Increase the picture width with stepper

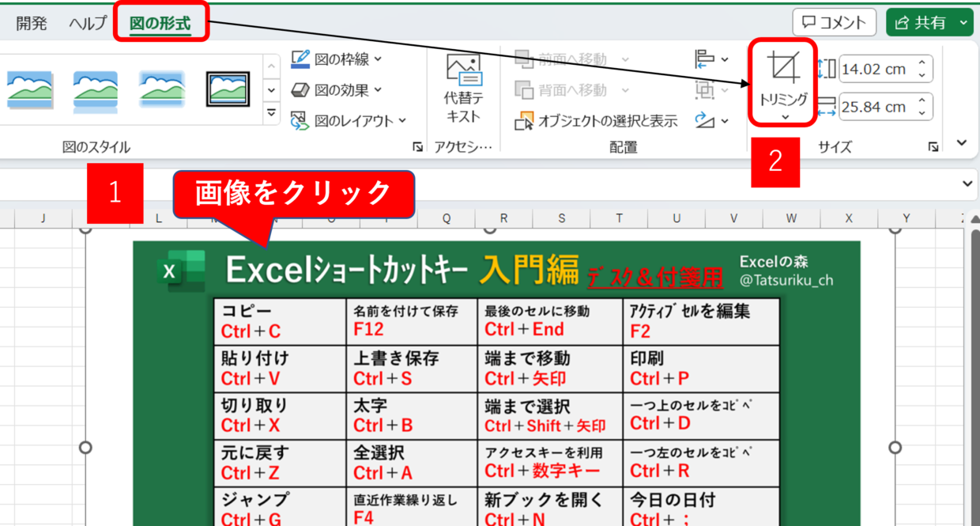pyautogui.click(x=922, y=100)
